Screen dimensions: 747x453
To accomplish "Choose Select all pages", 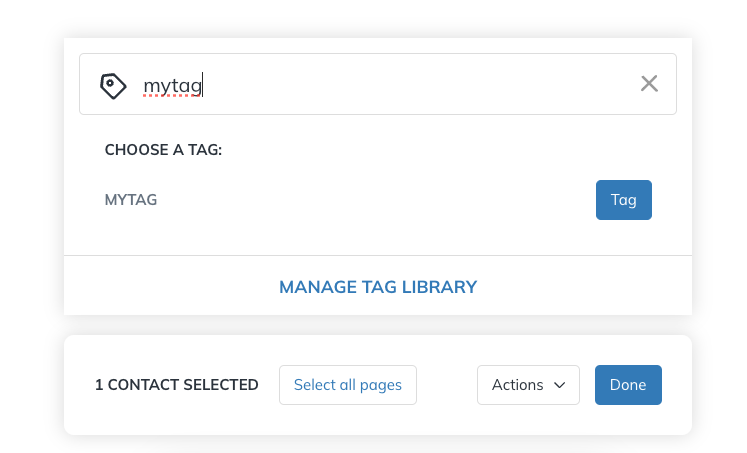I will tap(348, 385).
